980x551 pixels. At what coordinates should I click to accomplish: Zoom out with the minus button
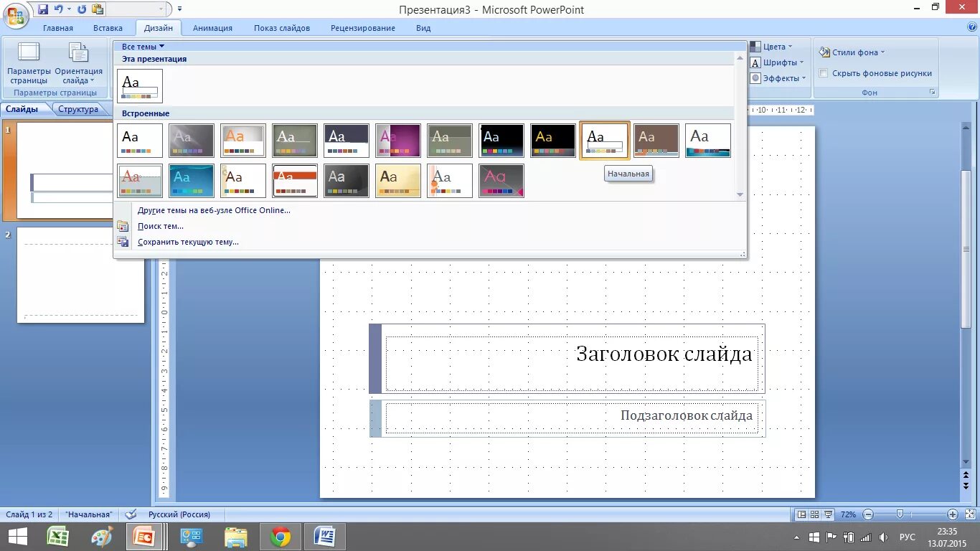click(868, 514)
